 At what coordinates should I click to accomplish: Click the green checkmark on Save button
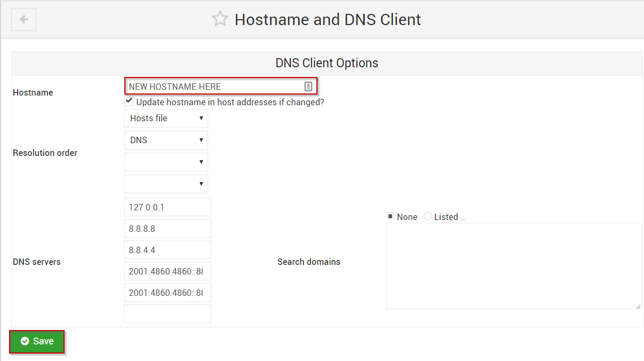[x=25, y=341]
